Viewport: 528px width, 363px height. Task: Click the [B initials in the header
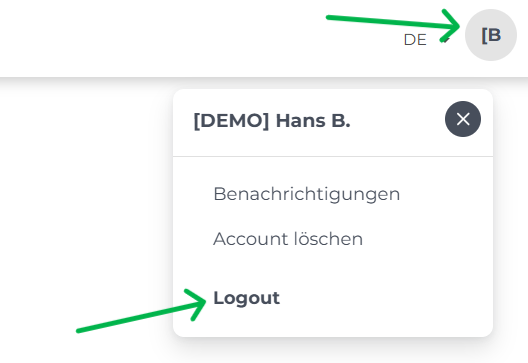point(491,35)
